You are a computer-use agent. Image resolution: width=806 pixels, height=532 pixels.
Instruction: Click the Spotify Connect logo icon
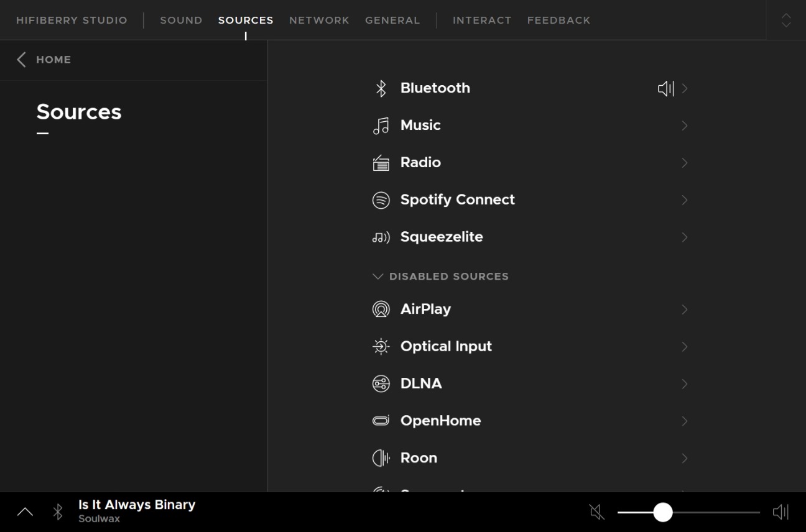pos(381,200)
